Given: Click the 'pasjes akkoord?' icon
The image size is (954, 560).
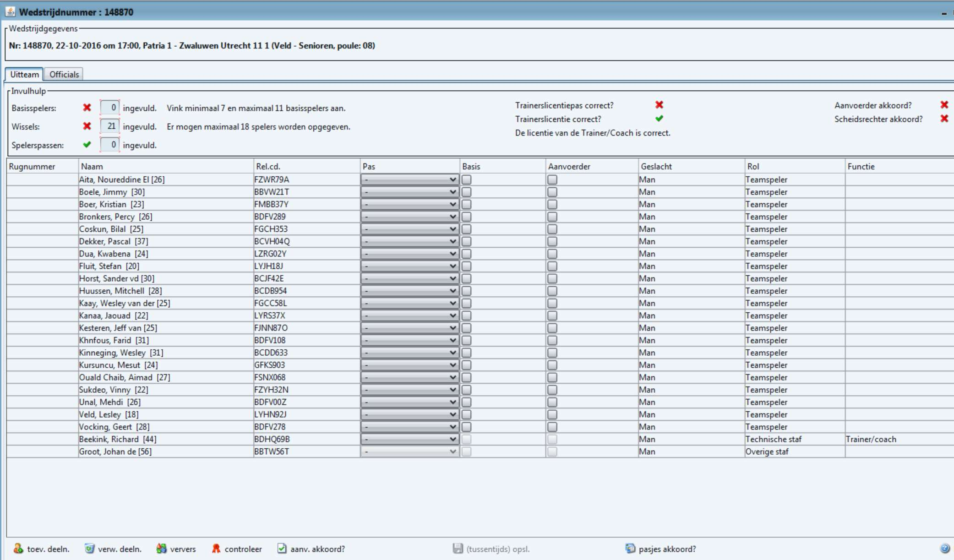Looking at the screenshot, I should pyautogui.click(x=630, y=549).
